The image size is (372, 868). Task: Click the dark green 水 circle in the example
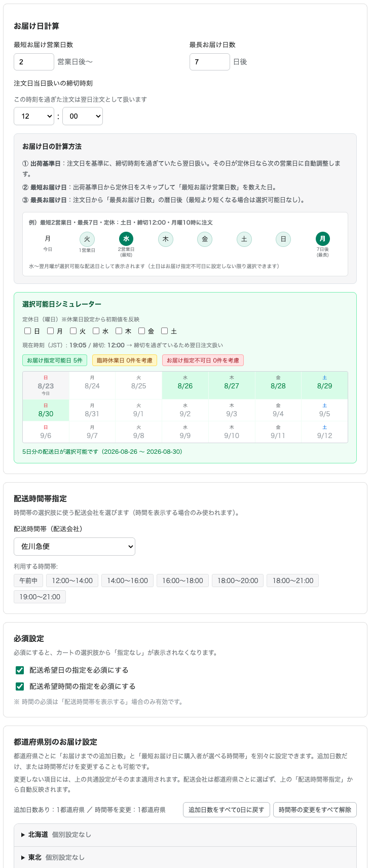[126, 239]
